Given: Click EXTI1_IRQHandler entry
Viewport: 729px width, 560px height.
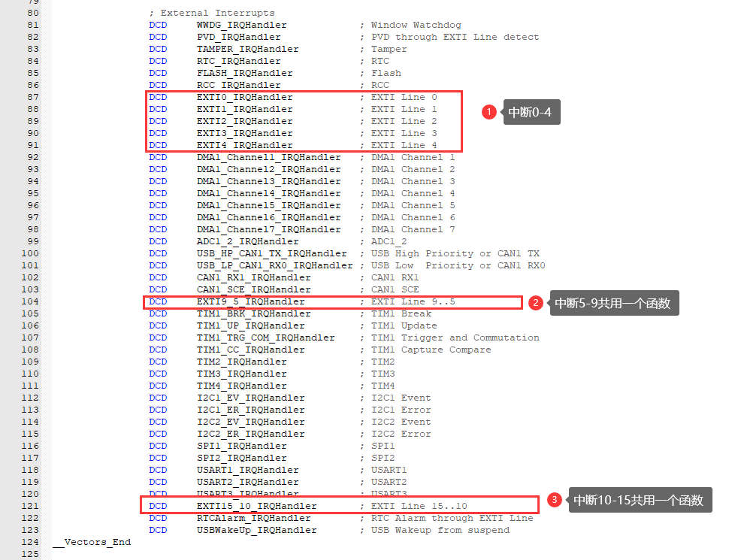Looking at the screenshot, I should [244, 109].
